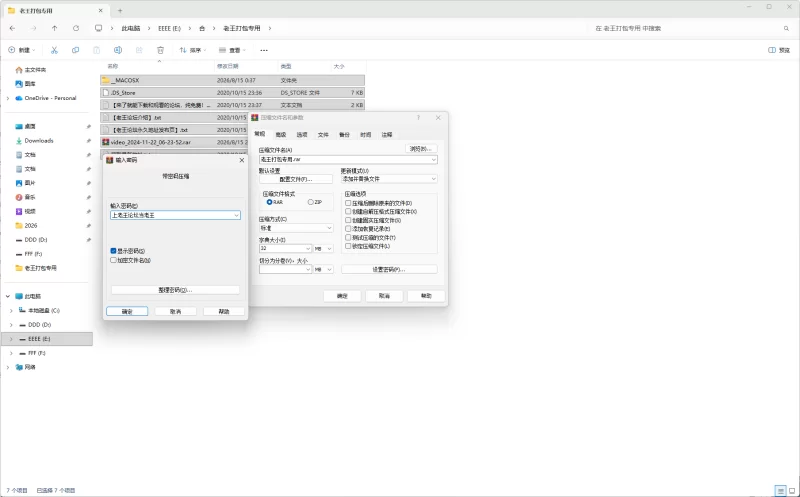The image size is (800, 497).
Task: Open the three-dots See more toolbar menu
Action: (x=264, y=50)
